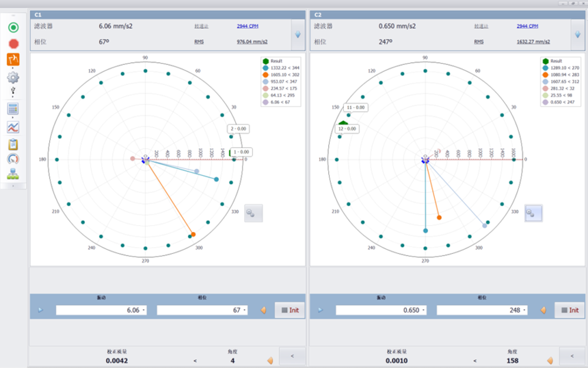Select the orange balancing tool icon

13,60
